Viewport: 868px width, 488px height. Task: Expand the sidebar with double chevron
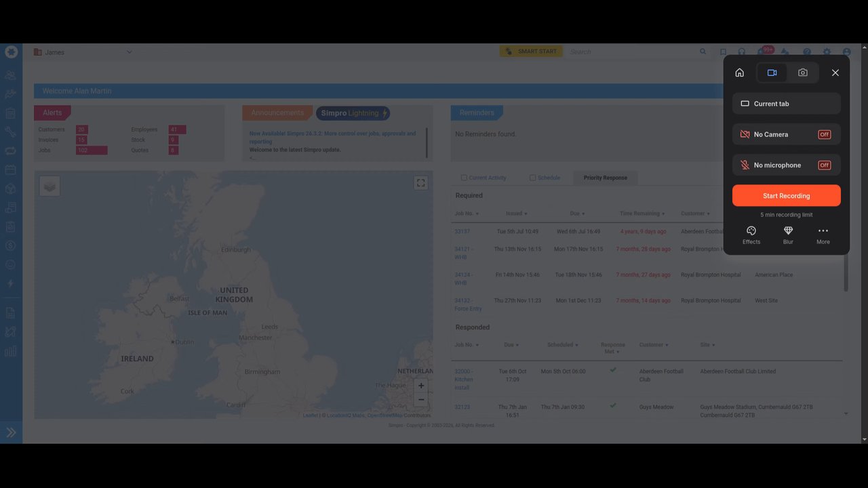pos(11,432)
